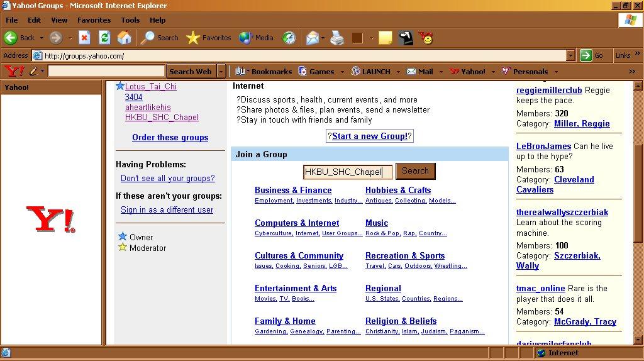Click Sign in as a different user

coord(167,209)
